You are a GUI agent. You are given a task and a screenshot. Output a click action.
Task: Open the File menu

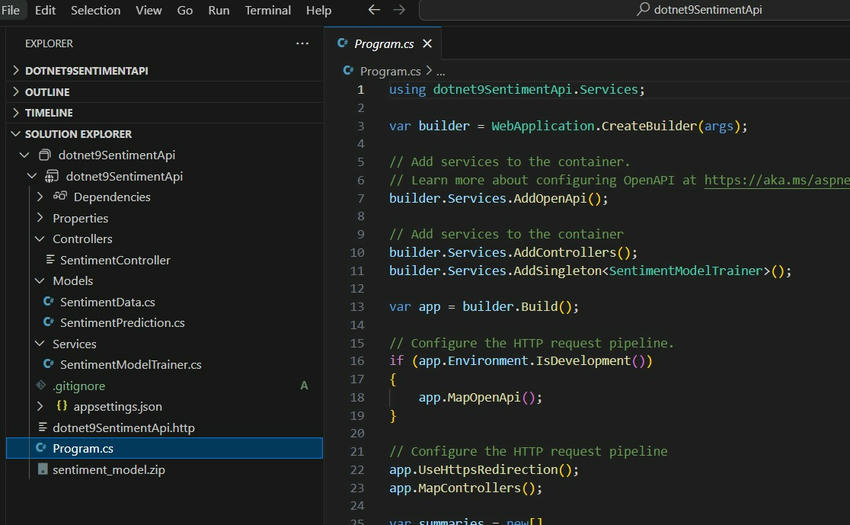pyautogui.click(x=10, y=10)
